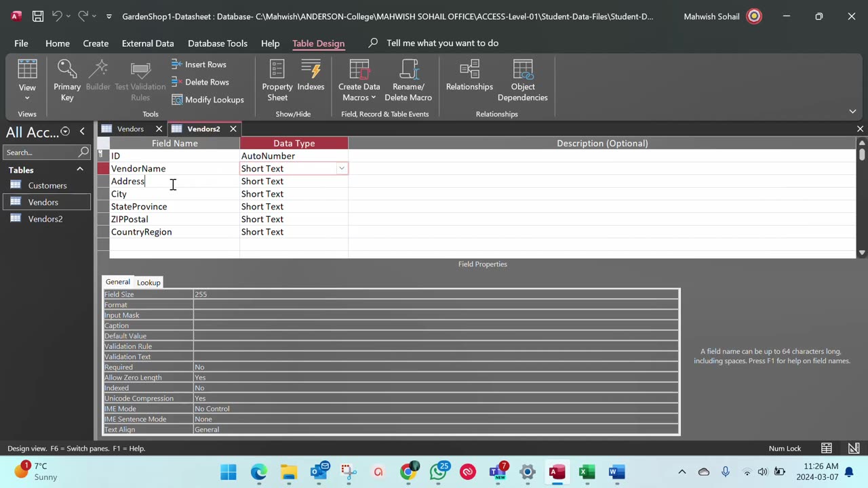The height and width of the screenshot is (488, 868).
Task: Open Modify Lookups wizard
Action: pyautogui.click(x=208, y=100)
